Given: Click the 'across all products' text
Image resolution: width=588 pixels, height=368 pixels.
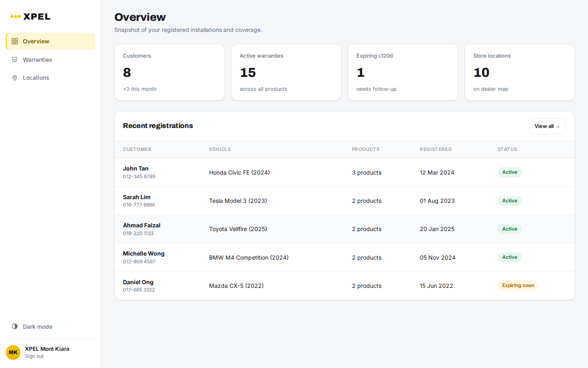Looking at the screenshot, I should tap(263, 89).
